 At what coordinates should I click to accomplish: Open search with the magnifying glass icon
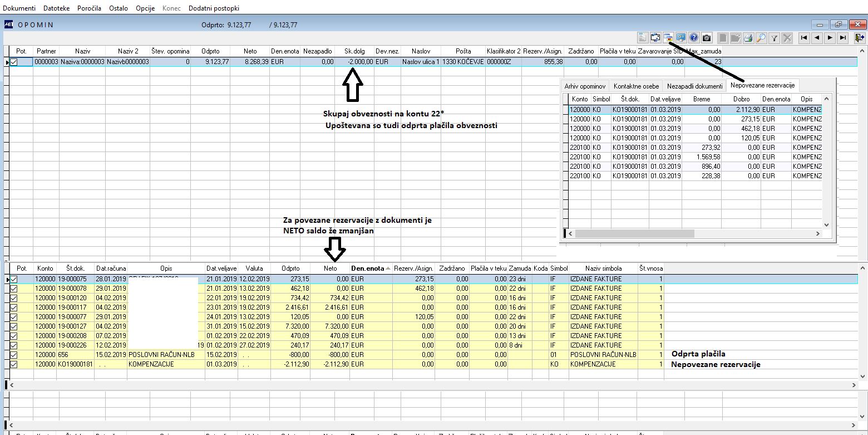[761, 37]
